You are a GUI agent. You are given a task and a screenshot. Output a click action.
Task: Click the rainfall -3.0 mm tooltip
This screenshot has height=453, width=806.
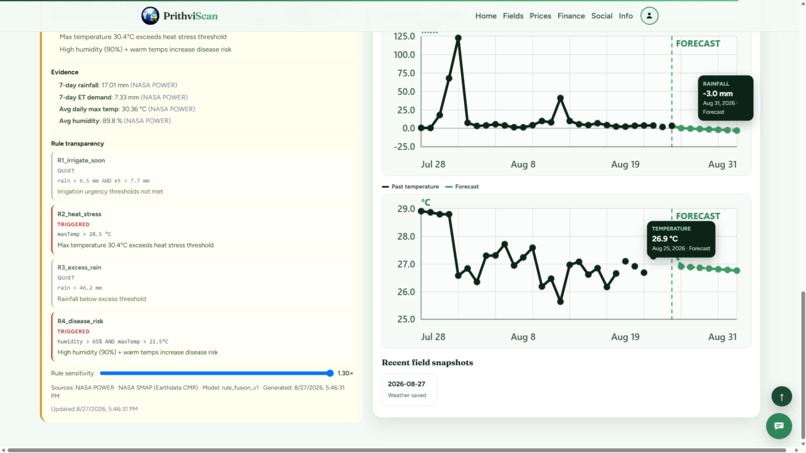point(725,98)
